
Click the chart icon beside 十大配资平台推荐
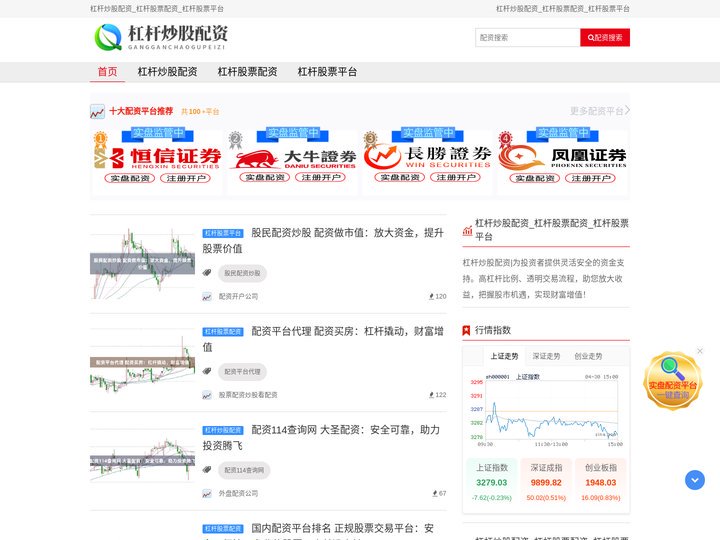click(x=97, y=112)
